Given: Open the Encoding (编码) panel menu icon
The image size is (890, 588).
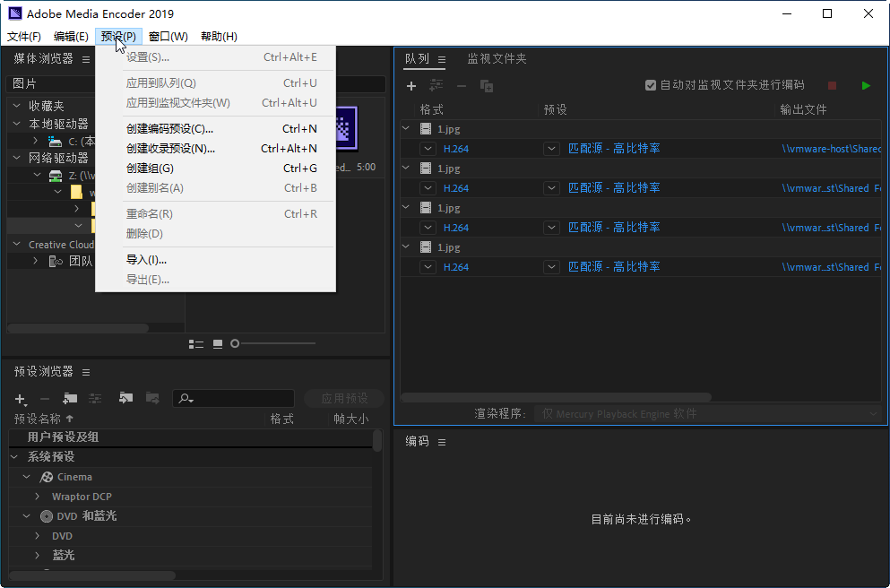Looking at the screenshot, I should click(442, 442).
